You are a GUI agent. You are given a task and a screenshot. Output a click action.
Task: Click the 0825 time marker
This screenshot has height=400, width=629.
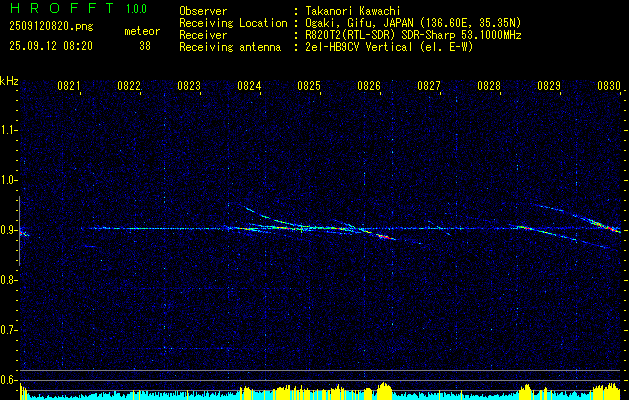308,86
